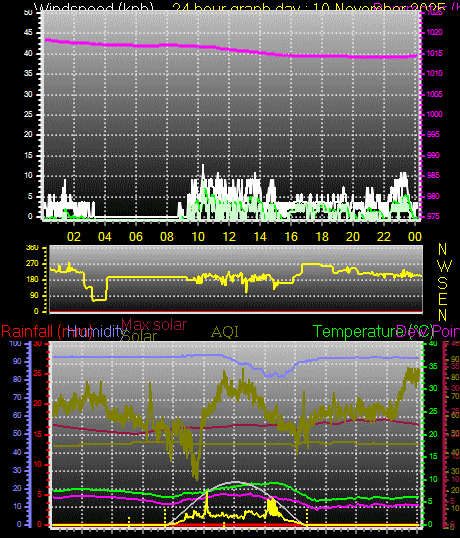The height and width of the screenshot is (538, 460).
Task: Click the magenta 990 pressure value
Action: [433, 155]
